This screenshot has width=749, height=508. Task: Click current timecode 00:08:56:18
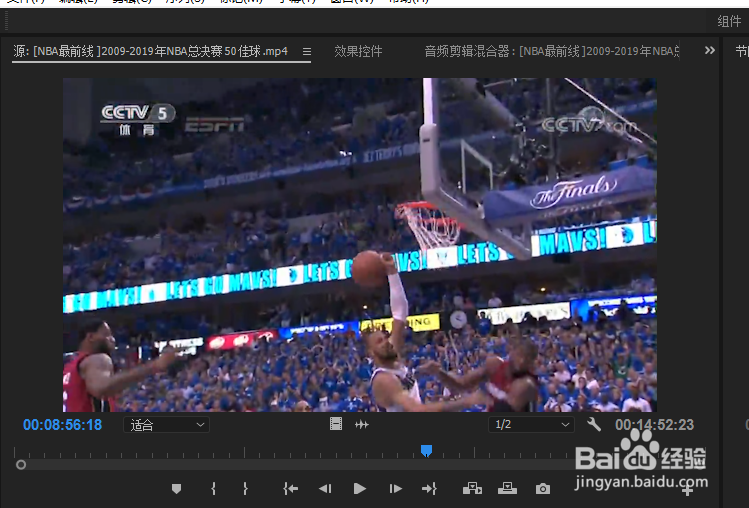[63, 425]
